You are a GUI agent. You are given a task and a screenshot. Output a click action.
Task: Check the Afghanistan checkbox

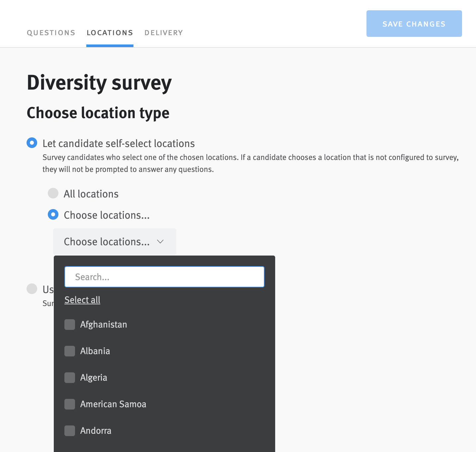coord(70,325)
